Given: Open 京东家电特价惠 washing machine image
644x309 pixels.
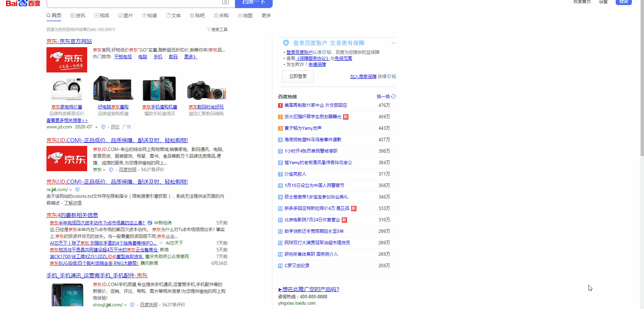Looking at the screenshot, I should [67, 89].
